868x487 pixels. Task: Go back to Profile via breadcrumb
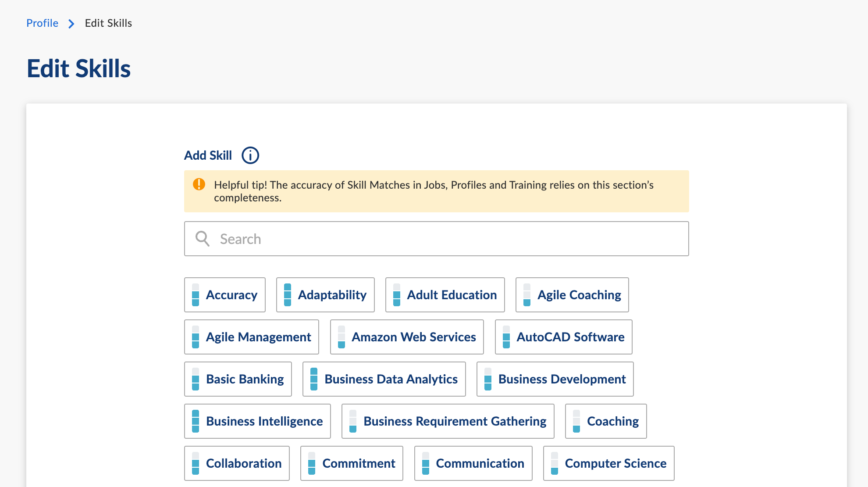(x=42, y=23)
